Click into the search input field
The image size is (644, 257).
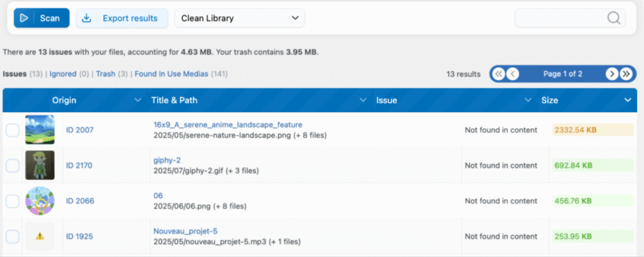click(560, 18)
